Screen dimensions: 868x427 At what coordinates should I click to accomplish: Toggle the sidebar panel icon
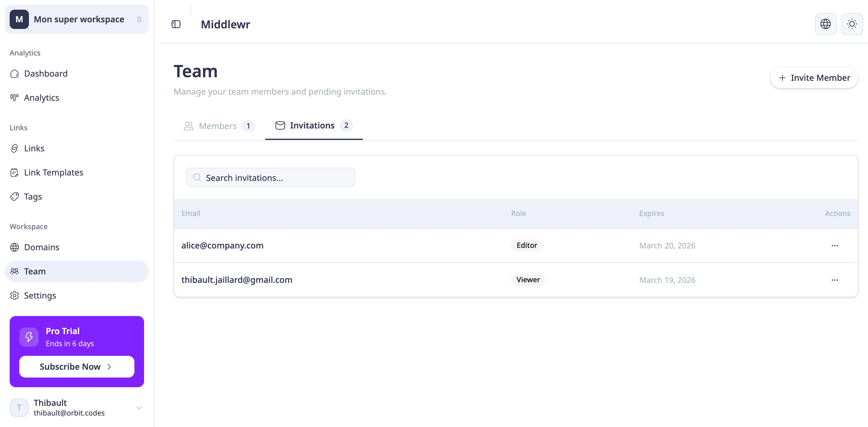click(x=176, y=24)
